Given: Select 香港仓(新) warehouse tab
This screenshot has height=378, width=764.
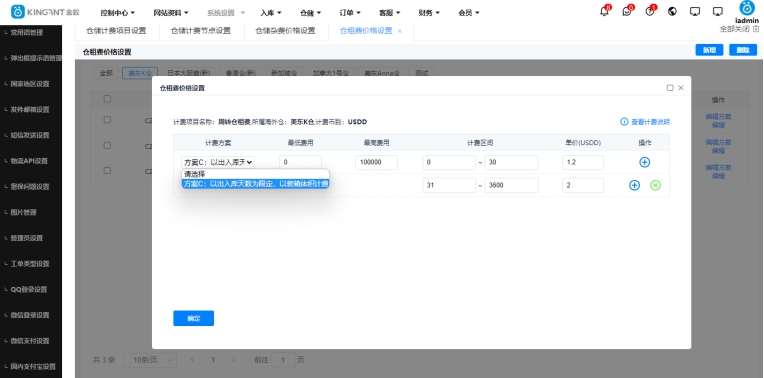Looking at the screenshot, I should tap(241, 73).
